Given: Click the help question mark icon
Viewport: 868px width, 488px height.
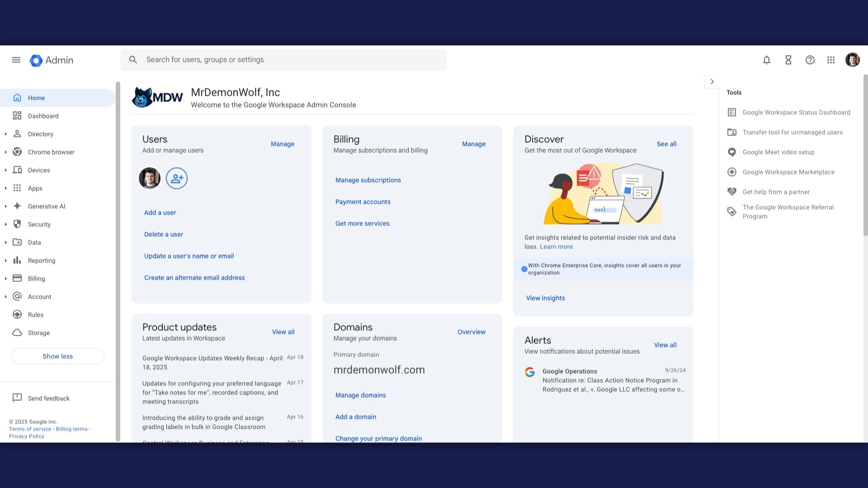Looking at the screenshot, I should click(810, 60).
